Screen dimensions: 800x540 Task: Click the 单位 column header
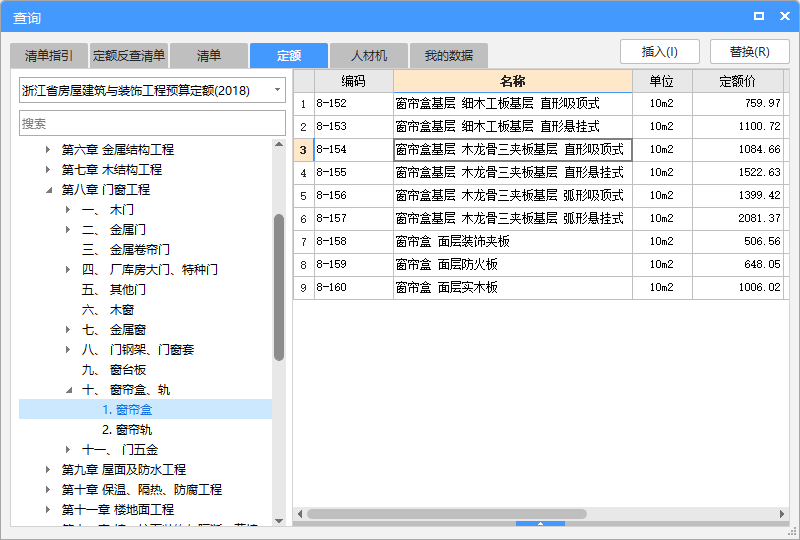point(662,81)
